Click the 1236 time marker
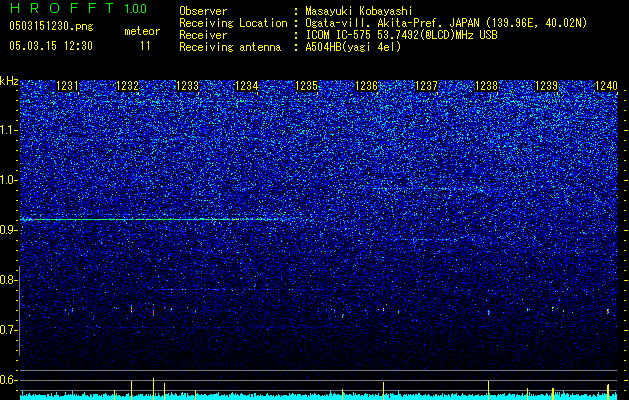Viewport: 629px width, 400px height. click(x=367, y=86)
